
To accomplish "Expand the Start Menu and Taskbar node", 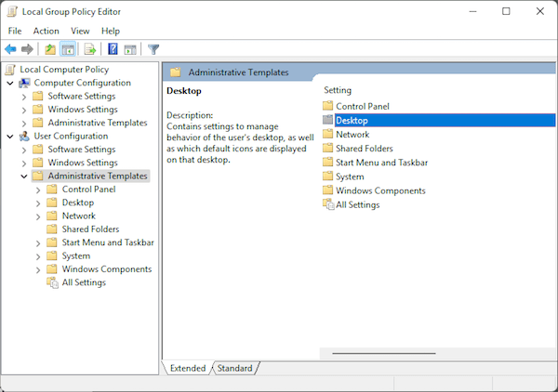I will click(x=38, y=243).
